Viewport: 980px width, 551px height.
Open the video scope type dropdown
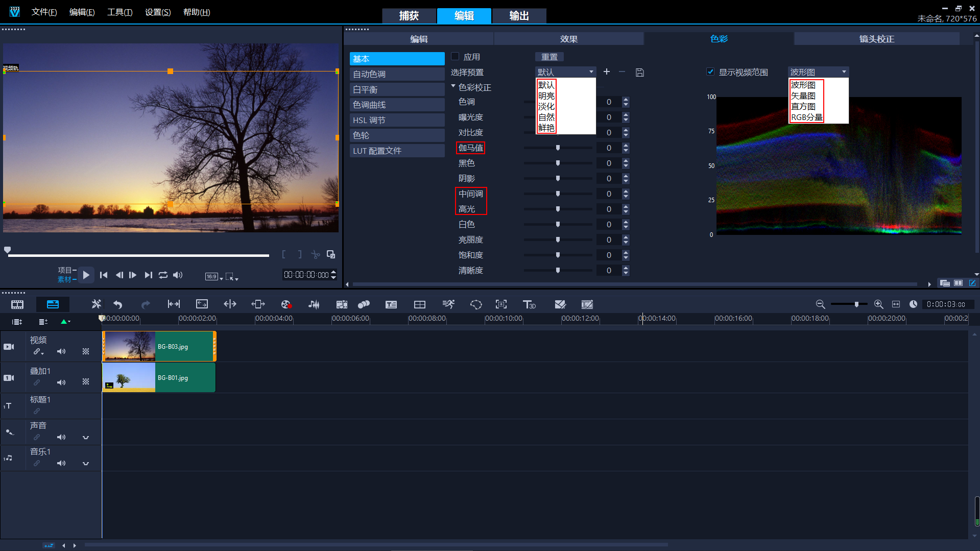(x=818, y=72)
